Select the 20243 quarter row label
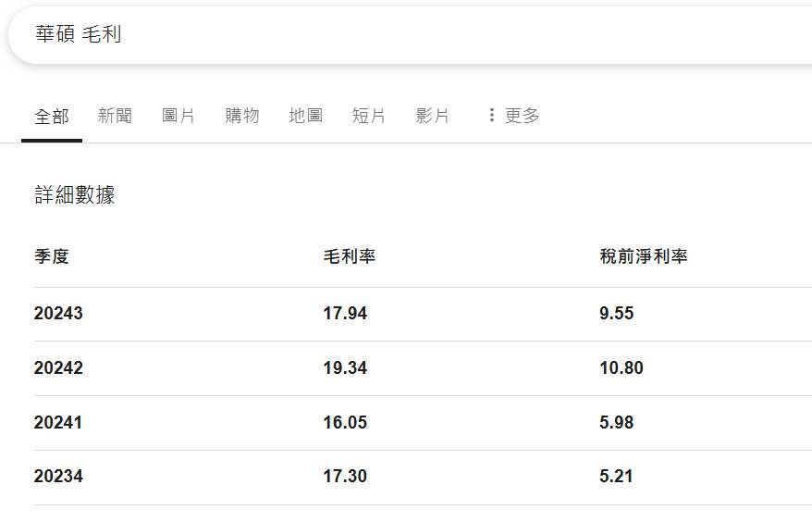The width and height of the screenshot is (812, 522). coord(58,314)
